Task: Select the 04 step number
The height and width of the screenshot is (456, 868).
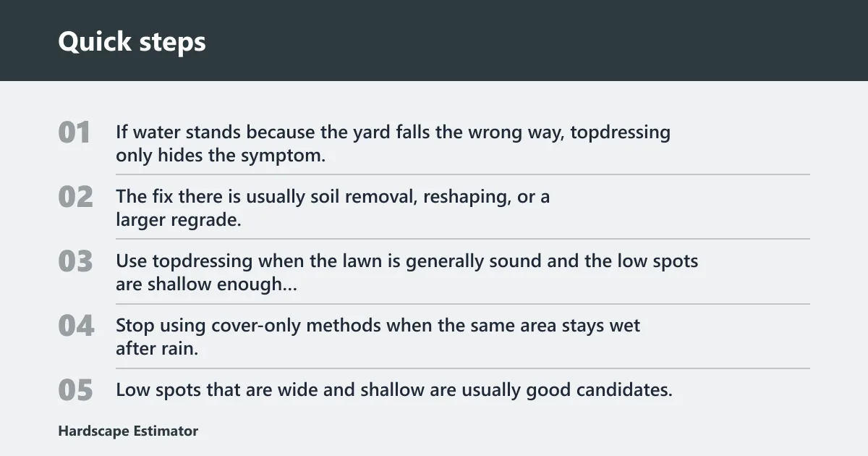Action: click(x=76, y=326)
